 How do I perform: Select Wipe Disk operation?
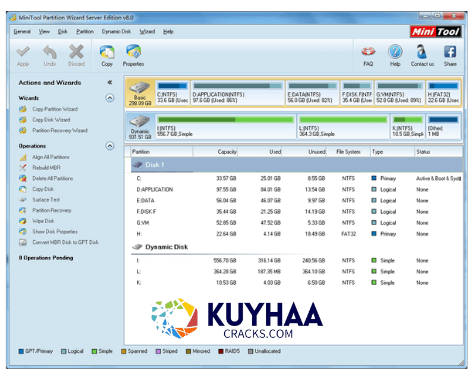pos(43,221)
